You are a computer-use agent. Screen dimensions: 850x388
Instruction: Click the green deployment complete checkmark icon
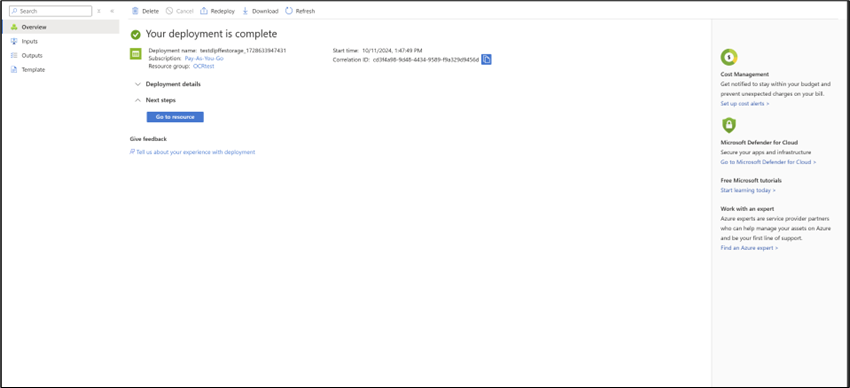click(136, 34)
